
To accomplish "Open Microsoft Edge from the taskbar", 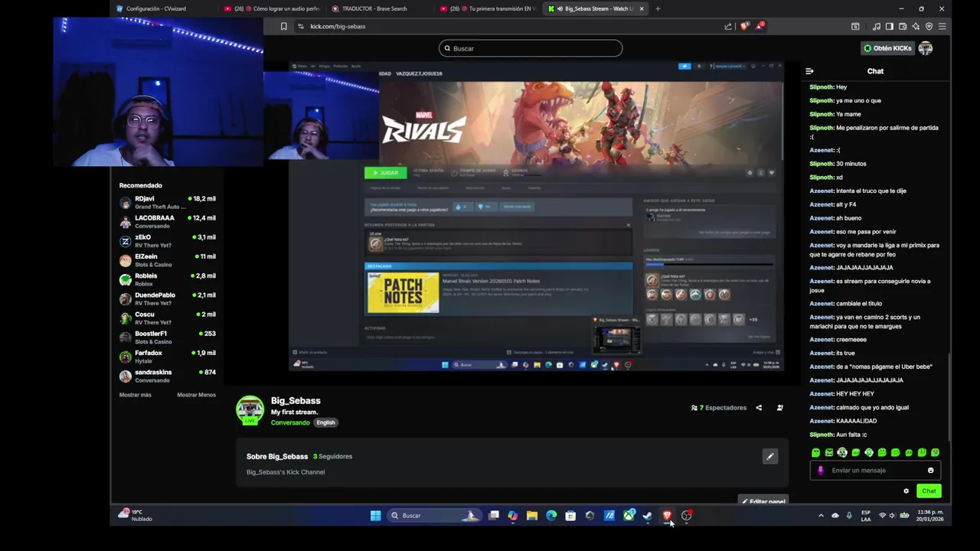I will tap(551, 516).
